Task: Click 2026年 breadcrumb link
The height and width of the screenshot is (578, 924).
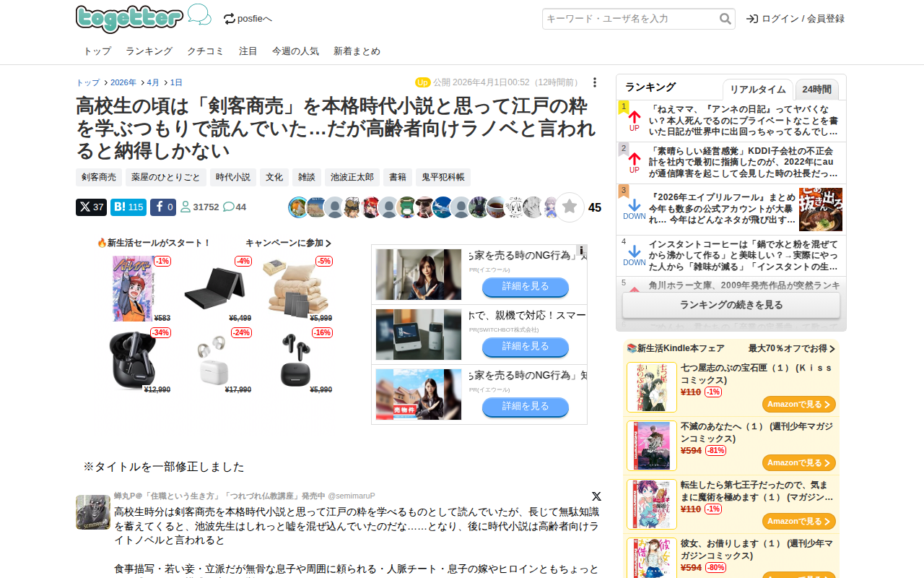Action: [x=123, y=82]
